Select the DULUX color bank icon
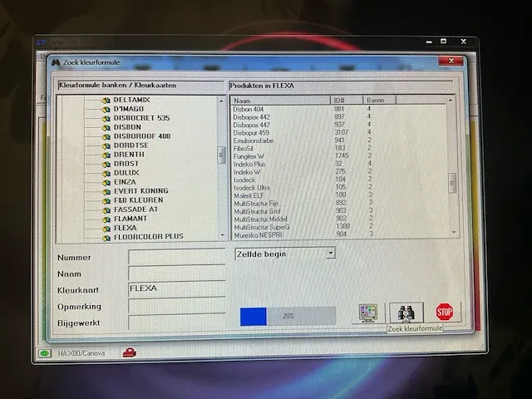Viewport: 532px width, 399px height. (106, 174)
